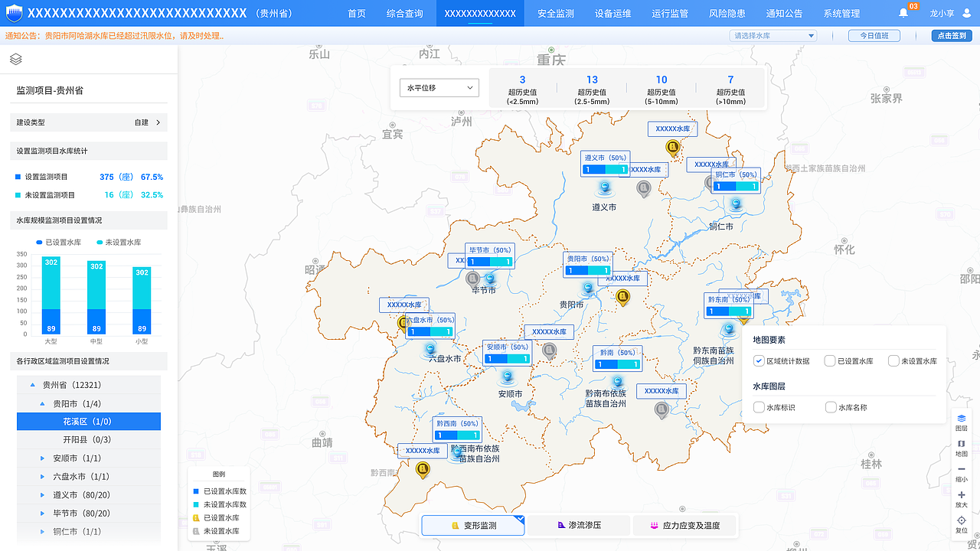Collapse the 贵州省 tree node
Image resolution: width=980 pixels, height=551 pixels.
pyautogui.click(x=32, y=385)
